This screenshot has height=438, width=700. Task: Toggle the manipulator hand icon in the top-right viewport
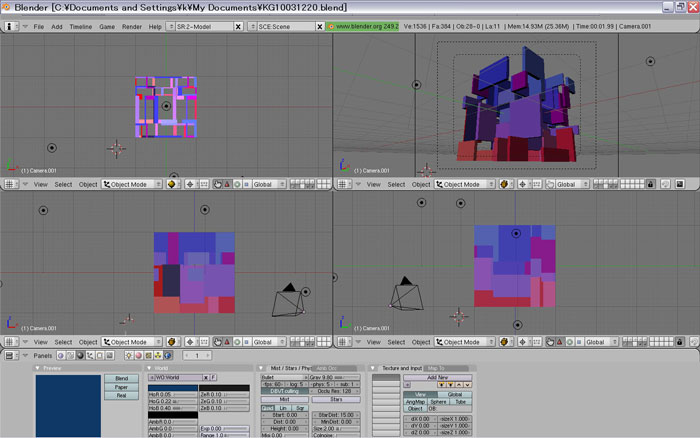[550, 184]
